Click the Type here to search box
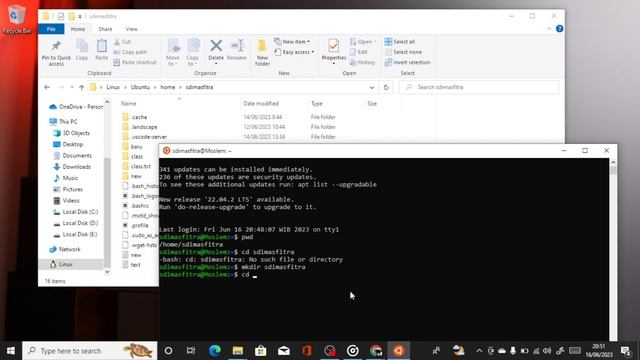 tap(90, 351)
